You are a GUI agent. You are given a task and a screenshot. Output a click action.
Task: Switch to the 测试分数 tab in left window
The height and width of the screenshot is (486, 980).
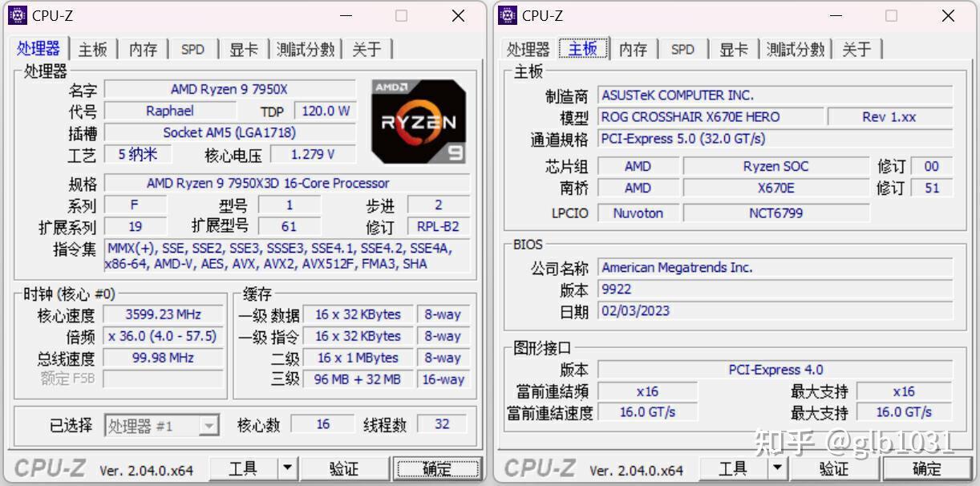[305, 48]
